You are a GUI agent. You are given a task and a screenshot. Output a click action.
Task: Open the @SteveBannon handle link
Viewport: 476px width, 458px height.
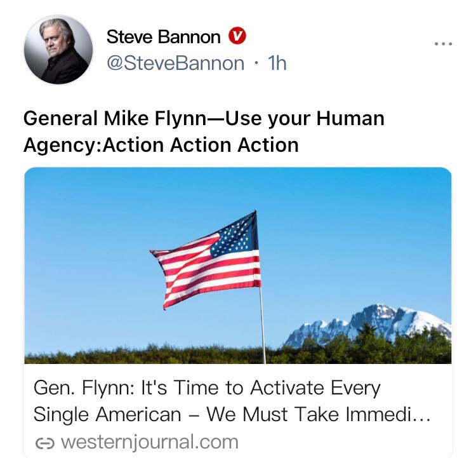(x=175, y=64)
